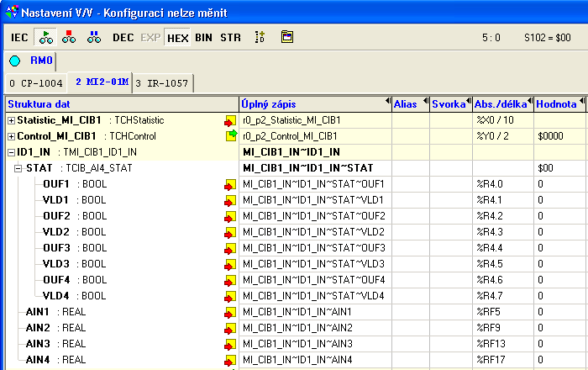Click the IEC toolbar button
Viewport: 588px width, 370px height.
click(19, 38)
